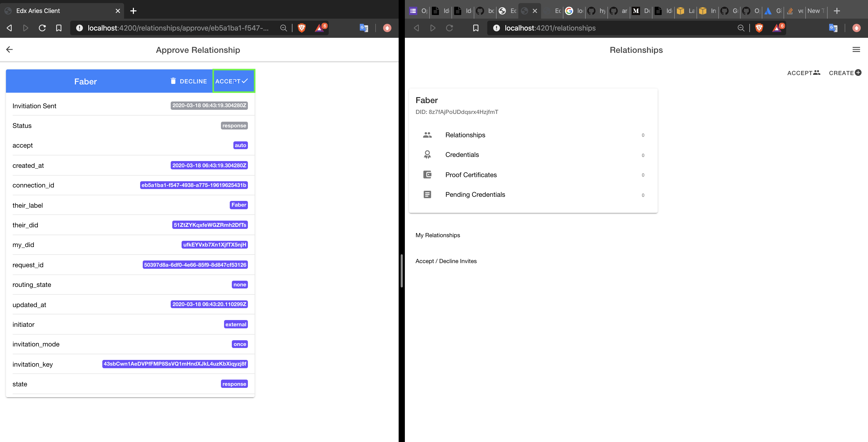The height and width of the screenshot is (442, 868).
Task: Click CREATE plus button on Relationships
Action: pos(845,73)
